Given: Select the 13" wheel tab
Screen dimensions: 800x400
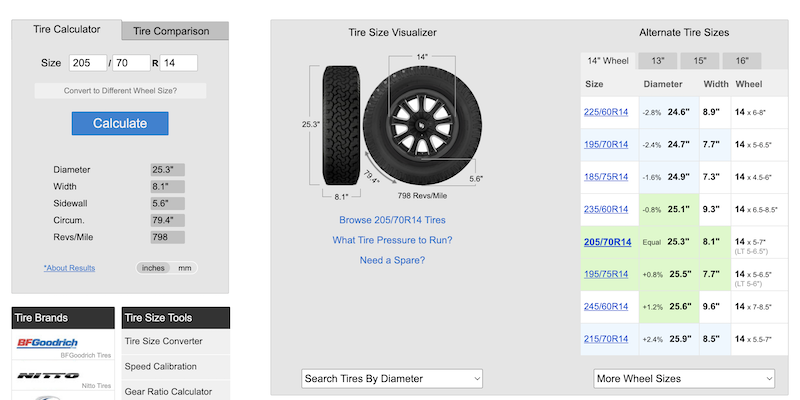Looking at the screenshot, I should click(x=658, y=61).
